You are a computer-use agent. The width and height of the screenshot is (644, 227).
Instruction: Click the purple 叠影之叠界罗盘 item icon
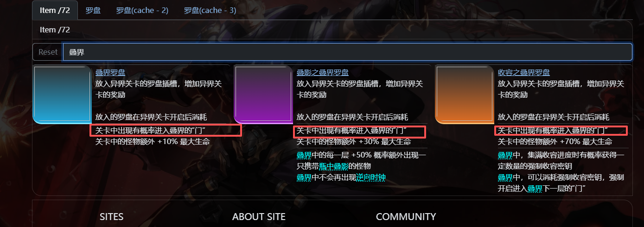pyautogui.click(x=263, y=95)
